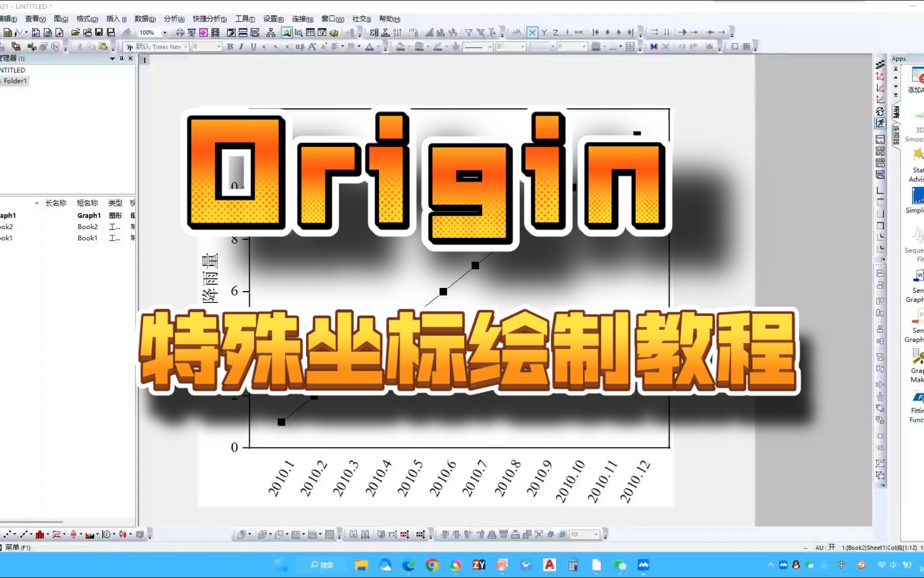Click the Sort columns icon
The height and width of the screenshot is (578, 924).
[397, 33]
